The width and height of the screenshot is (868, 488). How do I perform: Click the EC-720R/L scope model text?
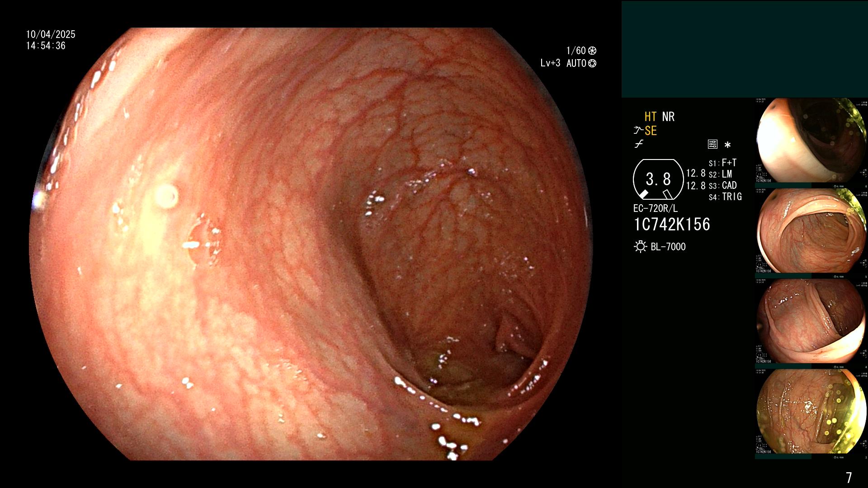[x=656, y=208]
